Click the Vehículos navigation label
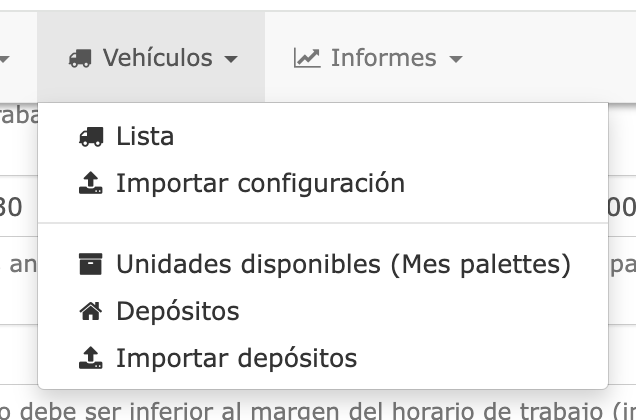 tap(157, 58)
